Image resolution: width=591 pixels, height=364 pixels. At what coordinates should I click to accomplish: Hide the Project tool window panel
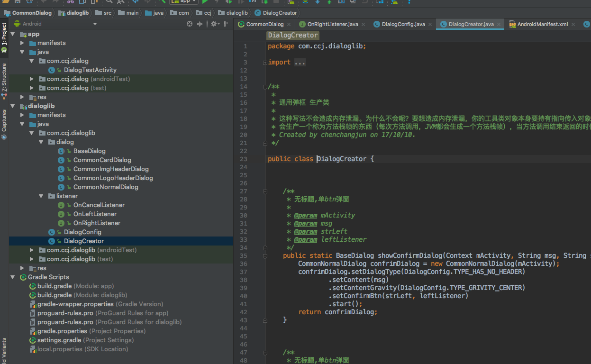coord(227,24)
